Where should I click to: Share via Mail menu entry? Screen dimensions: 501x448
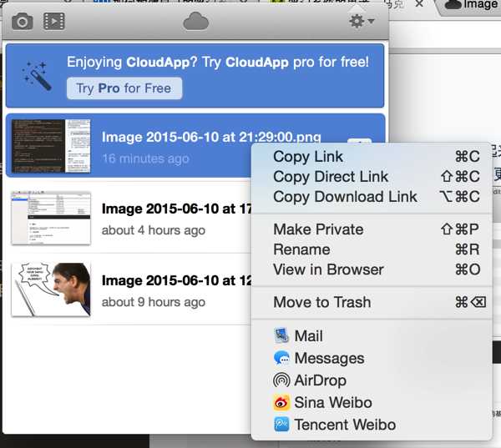pos(372,336)
